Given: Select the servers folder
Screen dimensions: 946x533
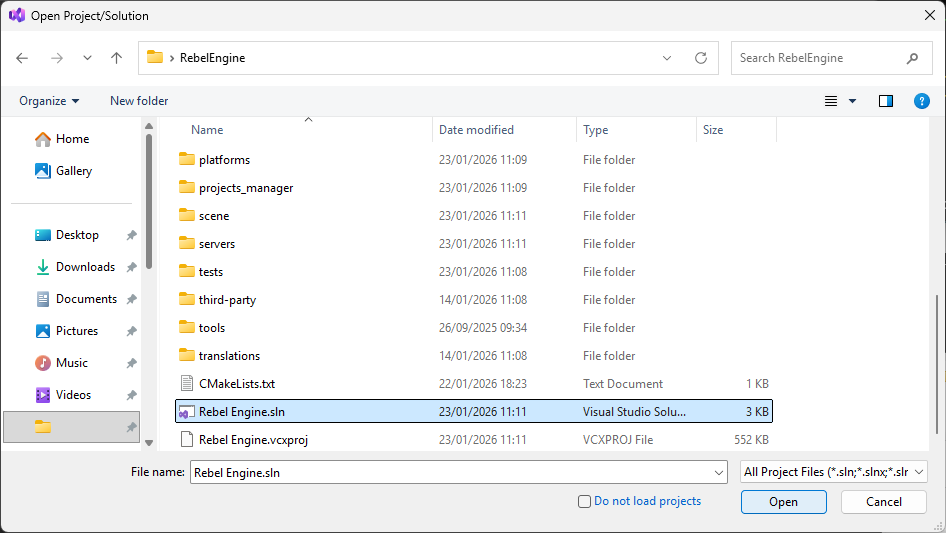Looking at the screenshot, I should click(474, 244).
